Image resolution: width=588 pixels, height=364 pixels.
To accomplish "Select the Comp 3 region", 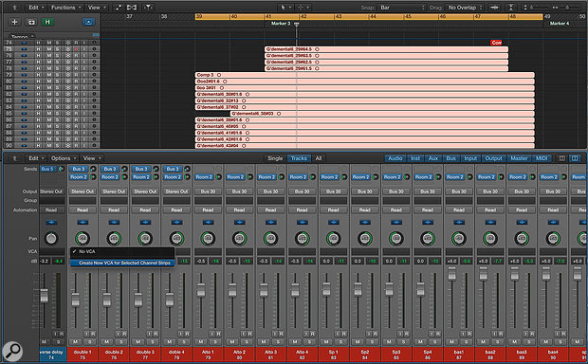I will pos(364,75).
